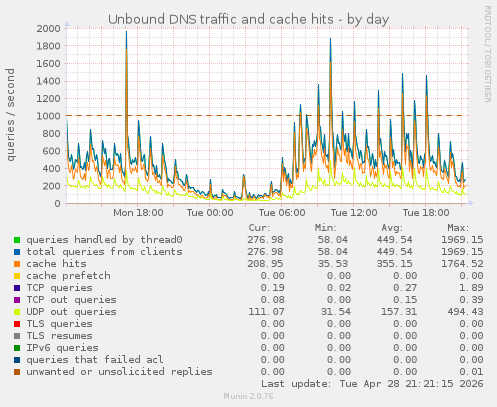Click the UDP out queries average 157.31
The image size is (497, 407).
399,312
